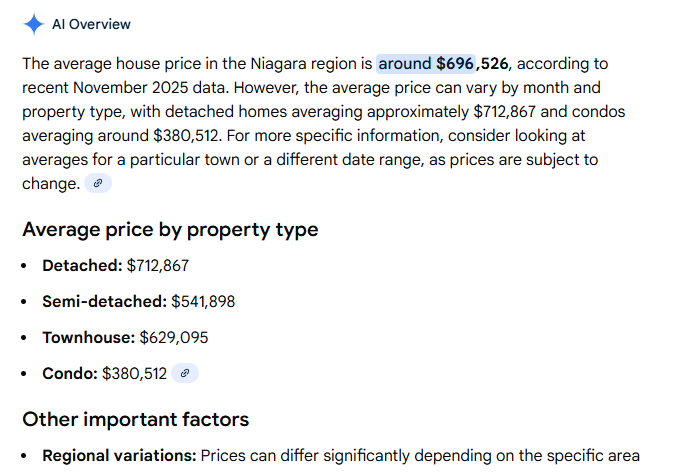Click the bold "Detached:" list label
This screenshot has height=472, width=678.
82,265
